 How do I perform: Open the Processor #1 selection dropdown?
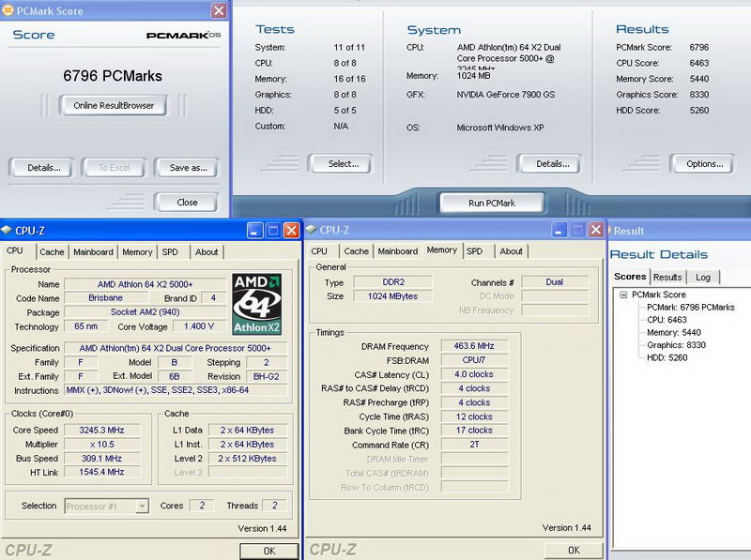coord(142,506)
